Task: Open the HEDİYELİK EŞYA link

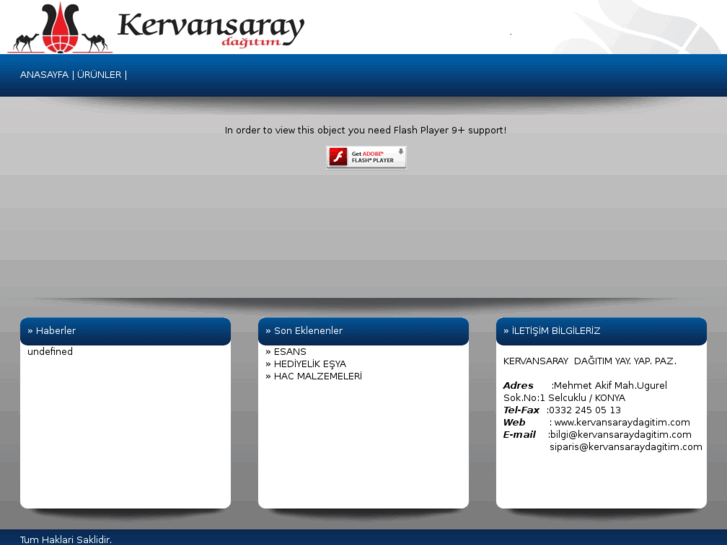Action: click(x=310, y=364)
